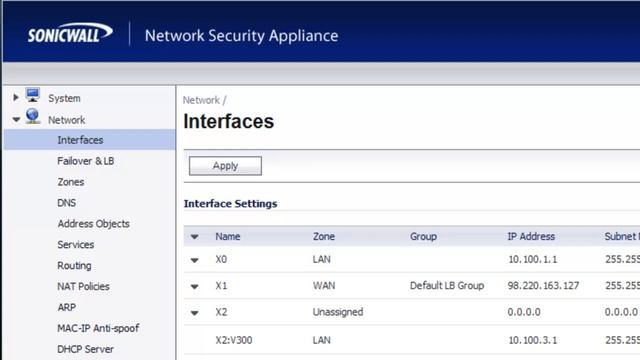This screenshot has width=640, height=360.
Task: Click the LAN zone in X0 row
Action: pos(322,260)
